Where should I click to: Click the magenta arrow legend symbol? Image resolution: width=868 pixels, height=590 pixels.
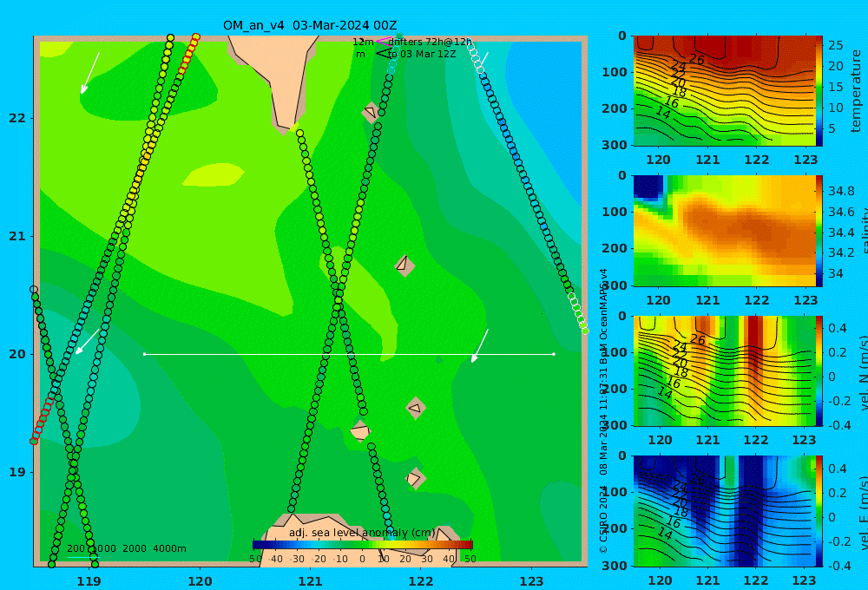383,41
